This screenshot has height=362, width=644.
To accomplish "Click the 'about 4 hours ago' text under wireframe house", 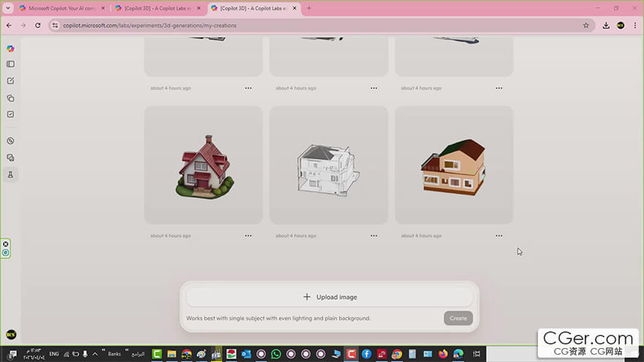I will click(296, 236).
